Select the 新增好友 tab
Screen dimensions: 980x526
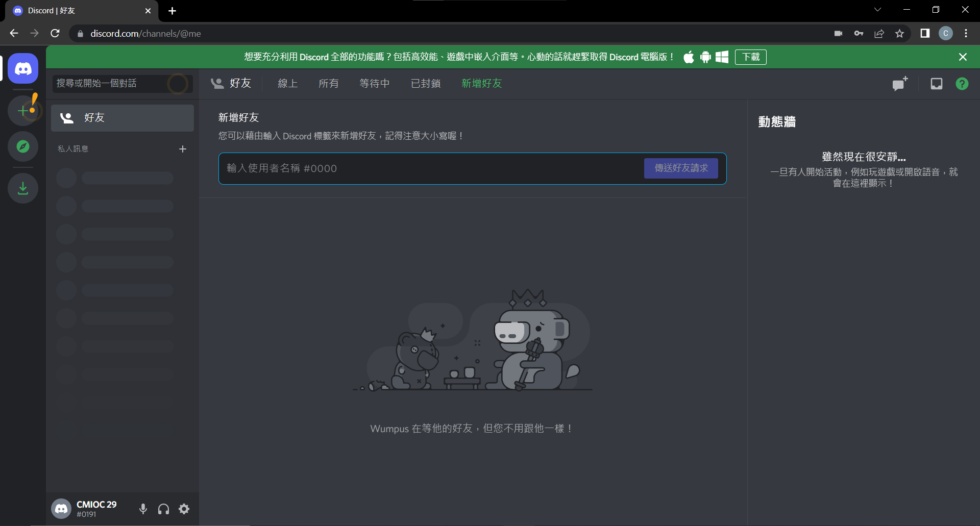(x=482, y=83)
